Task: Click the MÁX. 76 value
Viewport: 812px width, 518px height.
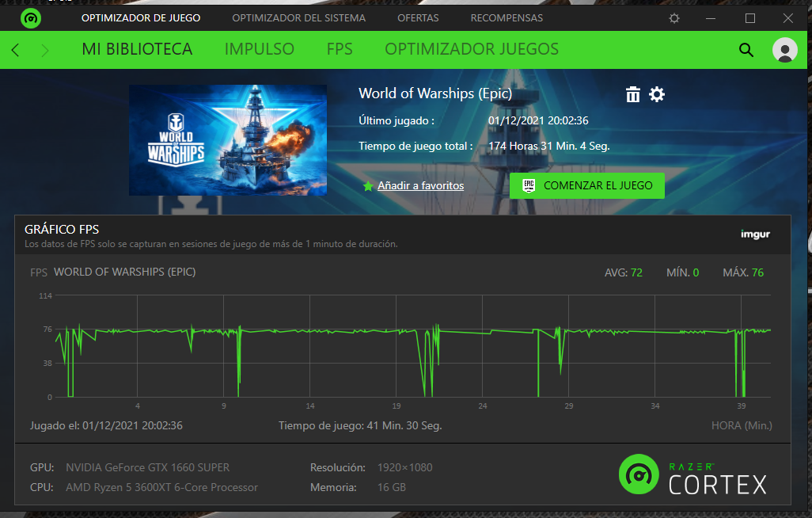Action: pyautogui.click(x=743, y=272)
